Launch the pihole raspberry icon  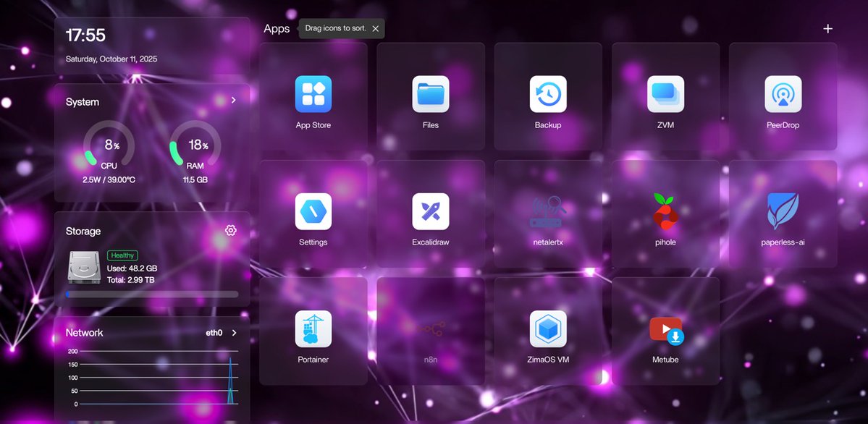click(x=665, y=211)
